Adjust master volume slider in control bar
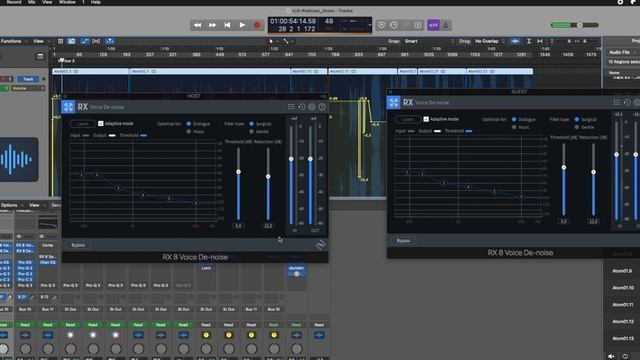640x360 pixels. [x=580, y=25]
